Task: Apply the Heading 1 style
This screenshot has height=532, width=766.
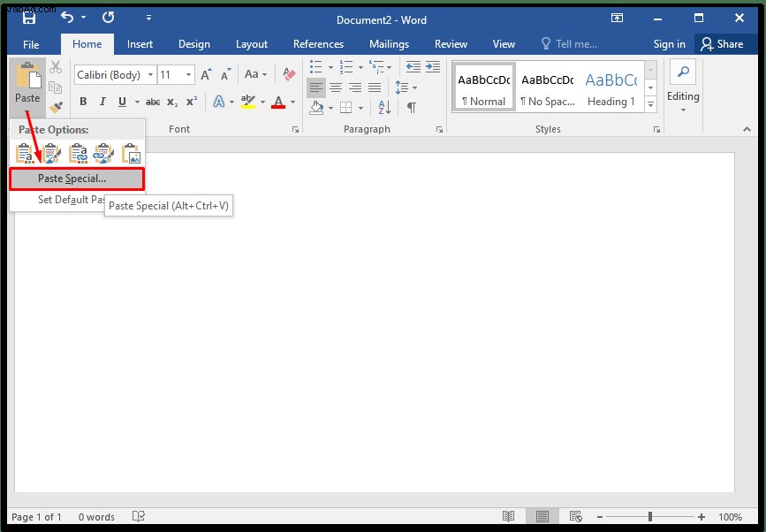Action: coord(611,87)
